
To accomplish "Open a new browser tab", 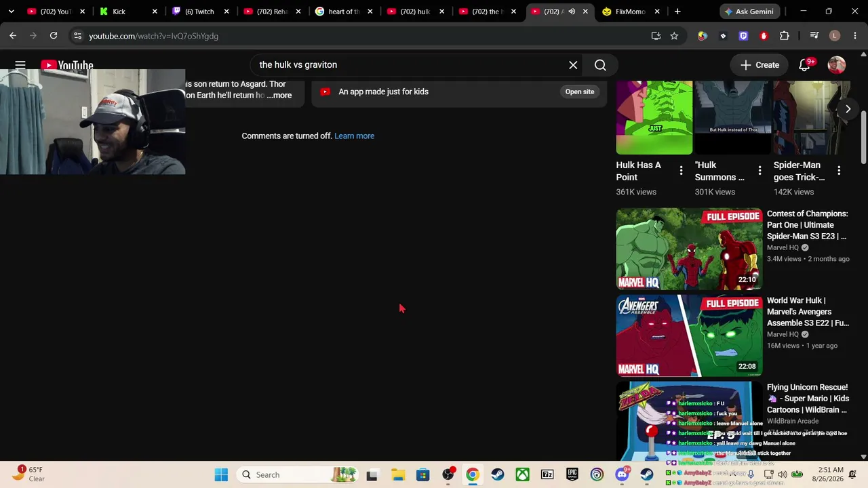I will [677, 12].
